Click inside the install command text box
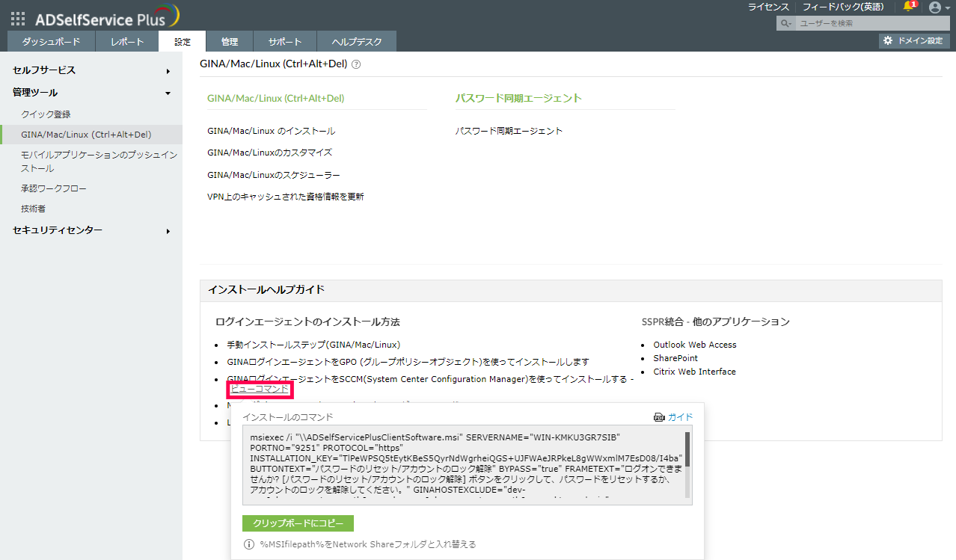The height and width of the screenshot is (560, 956). point(464,465)
